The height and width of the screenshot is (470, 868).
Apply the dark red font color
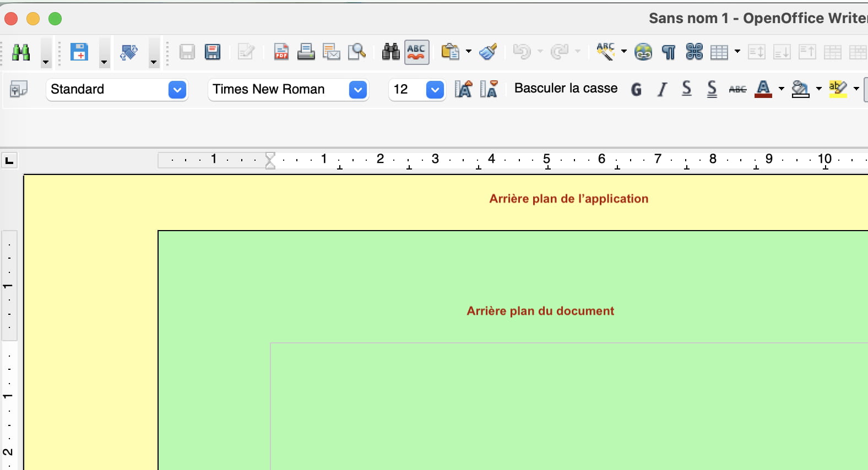point(763,89)
